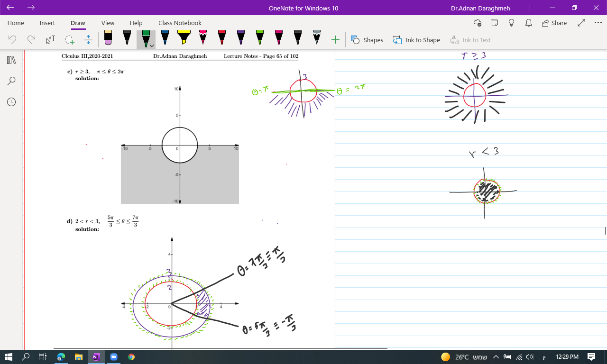Screen dimensions: 607x364
Task: Enter full screen mode
Action: pyautogui.click(x=581, y=23)
